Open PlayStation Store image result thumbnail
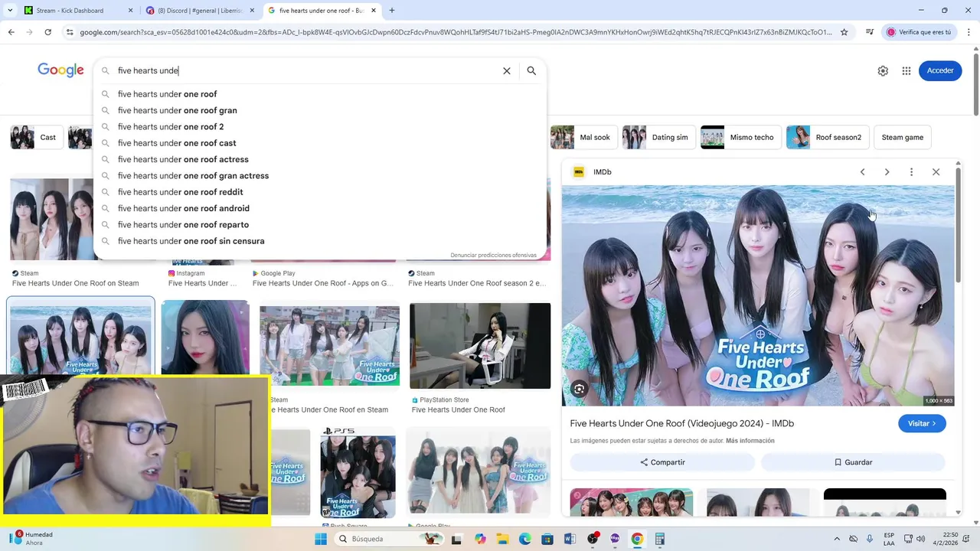The height and width of the screenshot is (551, 980). (x=480, y=346)
